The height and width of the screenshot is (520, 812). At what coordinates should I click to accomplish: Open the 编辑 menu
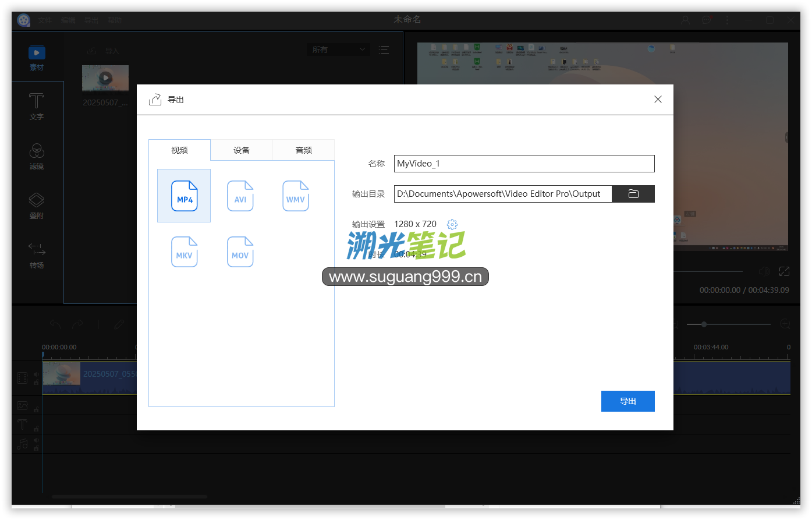tap(68, 20)
